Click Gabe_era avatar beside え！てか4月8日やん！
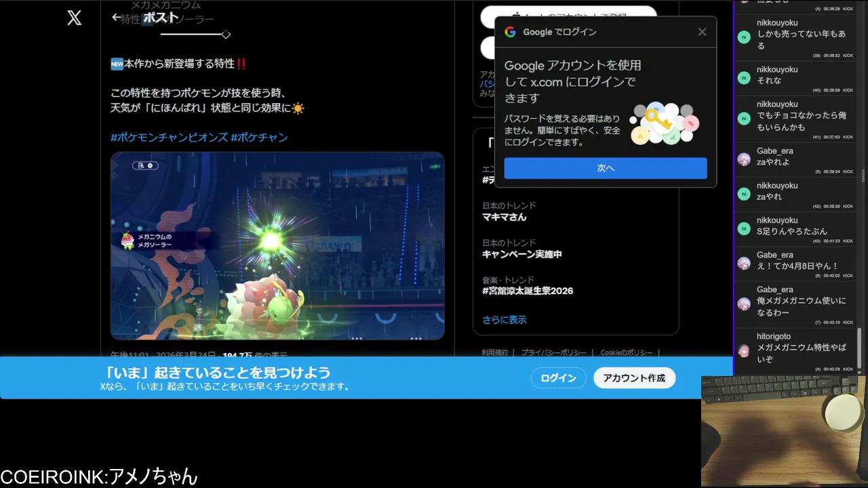The image size is (868, 488). coord(744,263)
